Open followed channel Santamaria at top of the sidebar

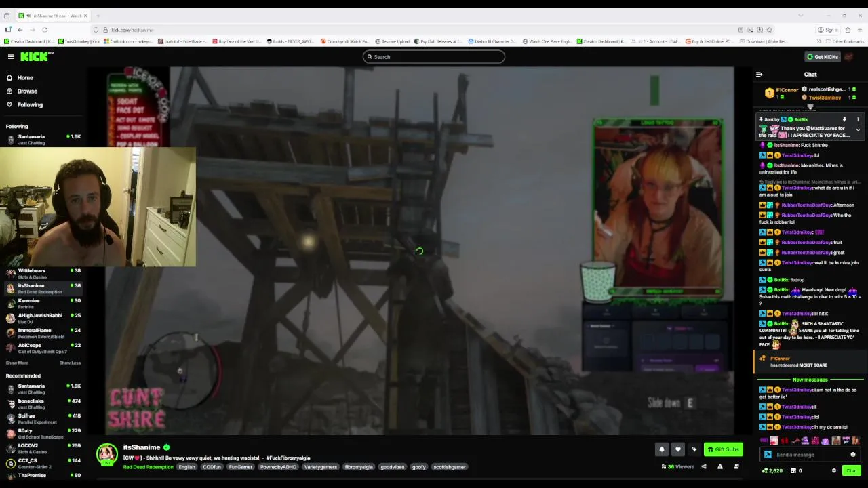pos(43,140)
